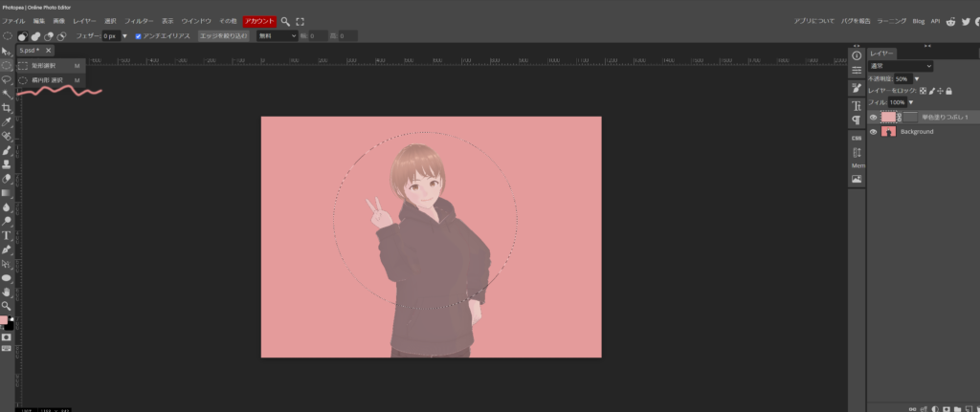Image resolution: width=980 pixels, height=412 pixels.
Task: Hide the Background layer
Action: pos(873,132)
